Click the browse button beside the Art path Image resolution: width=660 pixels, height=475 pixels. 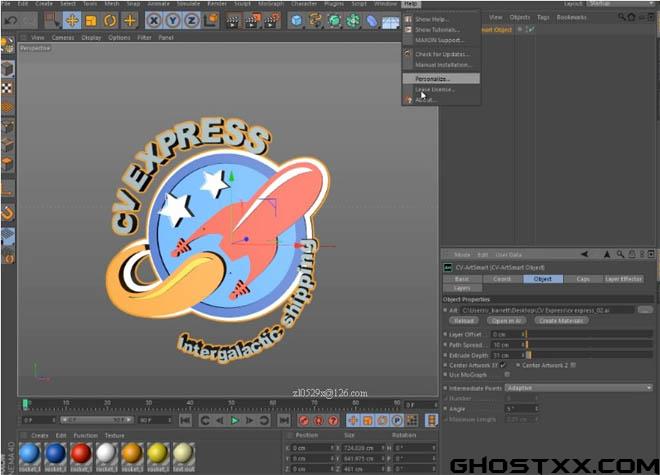(x=644, y=310)
